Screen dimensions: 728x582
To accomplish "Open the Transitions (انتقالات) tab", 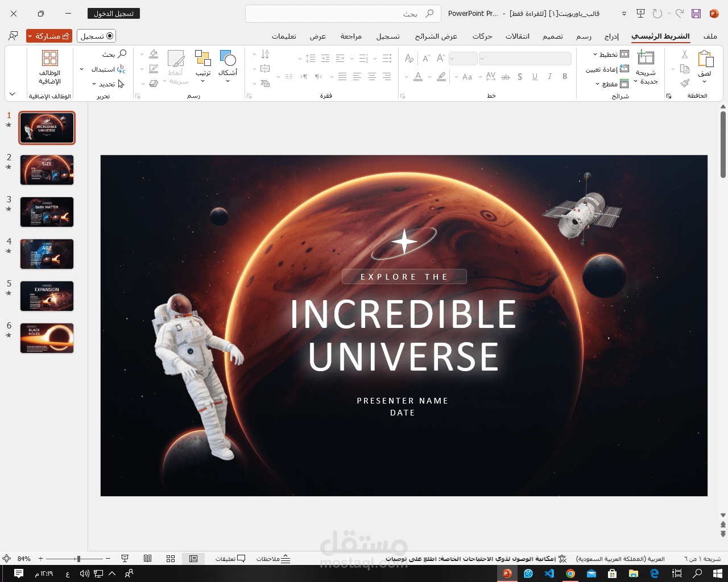I will (x=518, y=36).
